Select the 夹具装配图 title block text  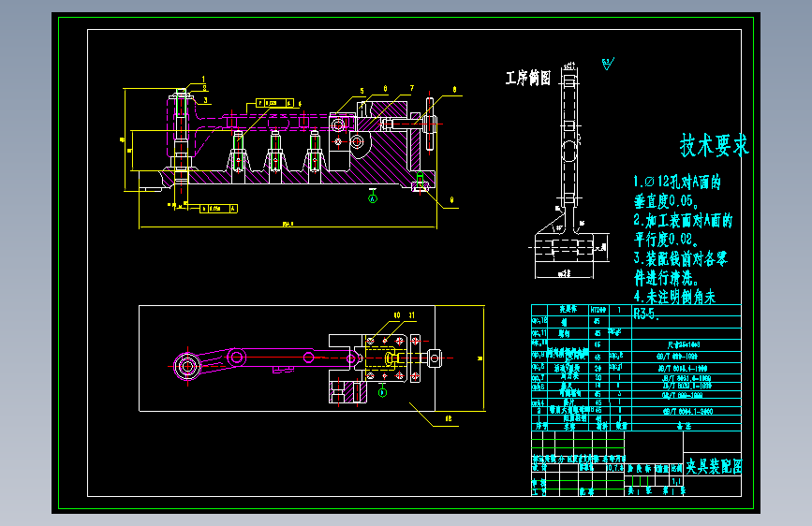714,466
